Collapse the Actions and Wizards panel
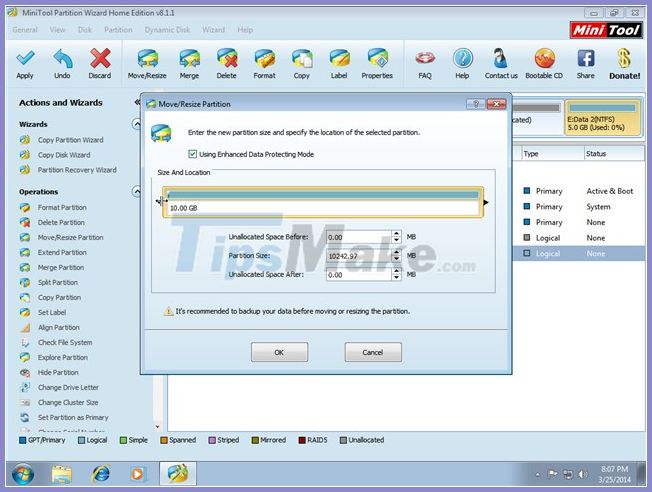The height and width of the screenshot is (492, 652). click(x=137, y=102)
